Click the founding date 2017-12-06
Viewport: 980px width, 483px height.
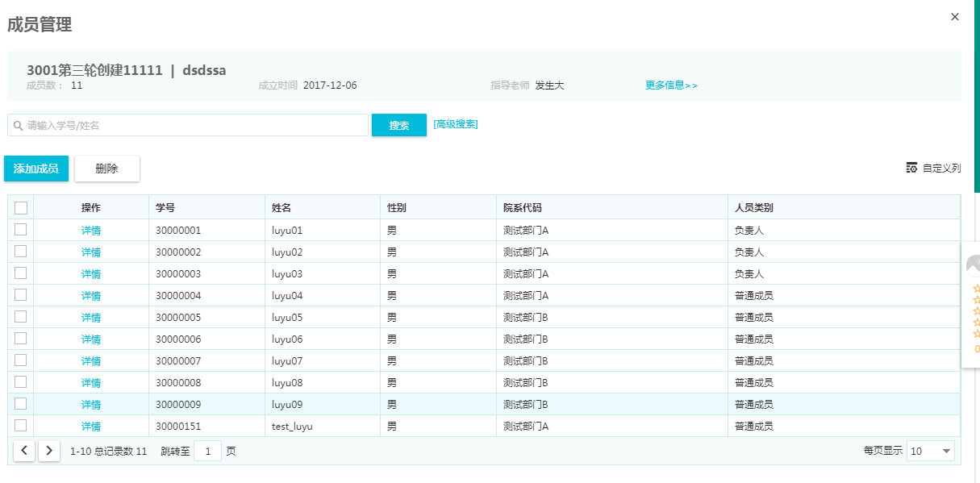tap(330, 85)
